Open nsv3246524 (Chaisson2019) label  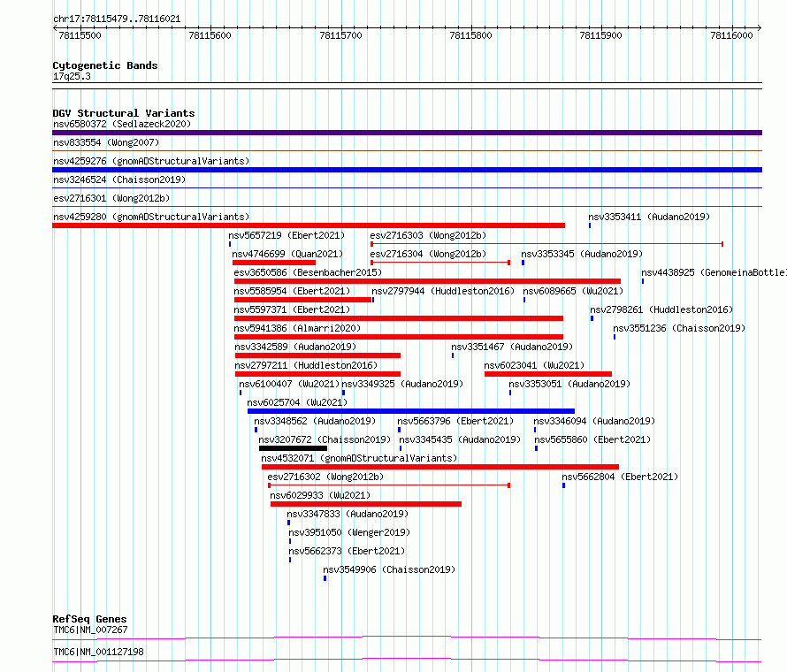(119, 179)
